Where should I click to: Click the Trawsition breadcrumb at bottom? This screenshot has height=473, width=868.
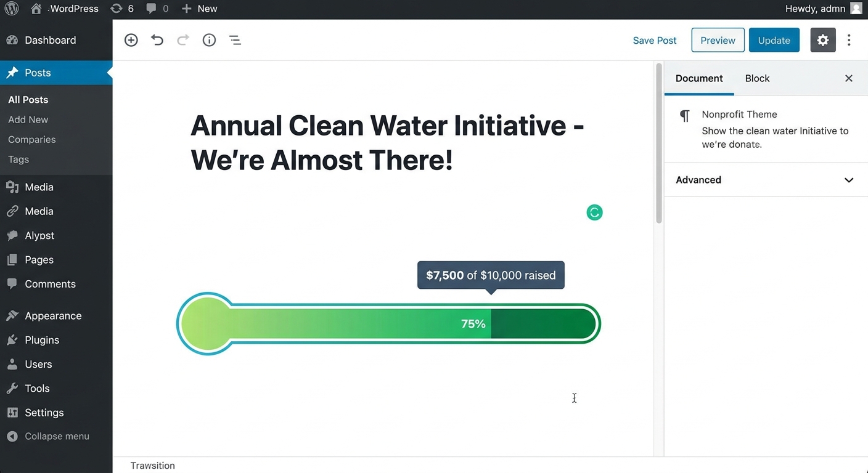[x=152, y=466]
